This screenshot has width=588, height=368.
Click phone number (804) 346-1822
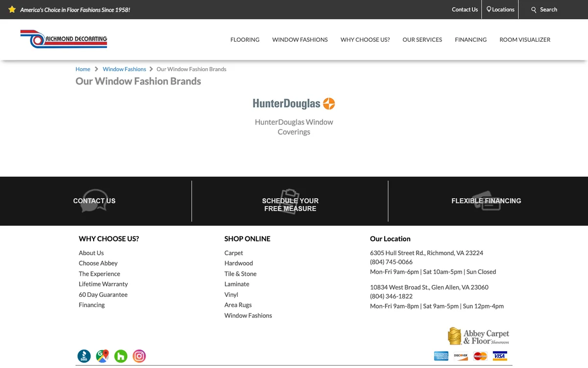click(x=391, y=296)
